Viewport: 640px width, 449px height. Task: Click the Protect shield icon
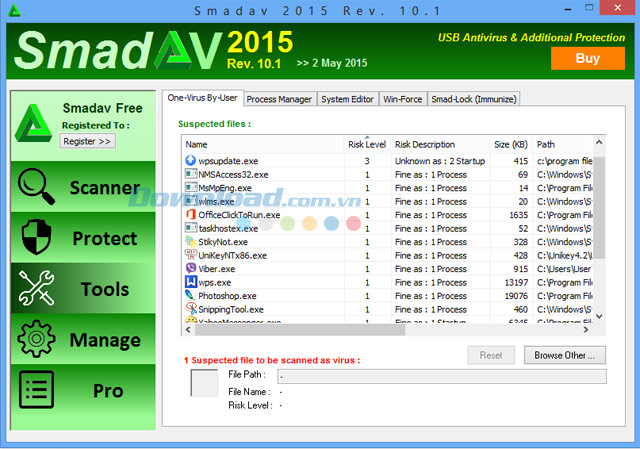pyautogui.click(x=36, y=237)
